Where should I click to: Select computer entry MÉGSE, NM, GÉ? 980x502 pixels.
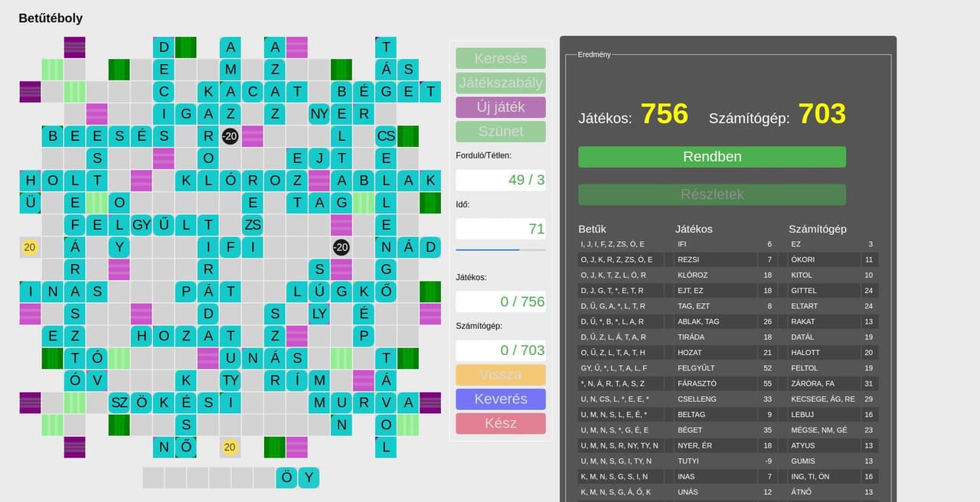pos(818,430)
